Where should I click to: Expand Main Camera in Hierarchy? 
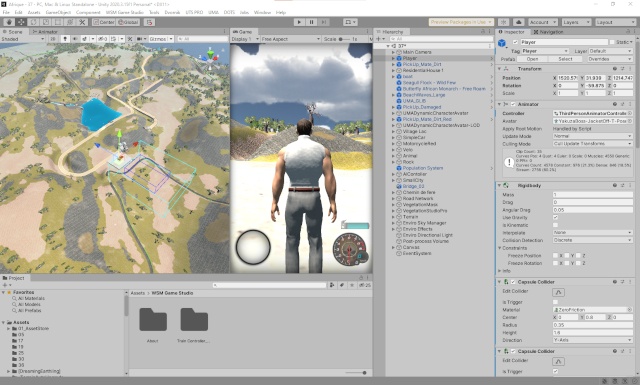[x=393, y=52]
